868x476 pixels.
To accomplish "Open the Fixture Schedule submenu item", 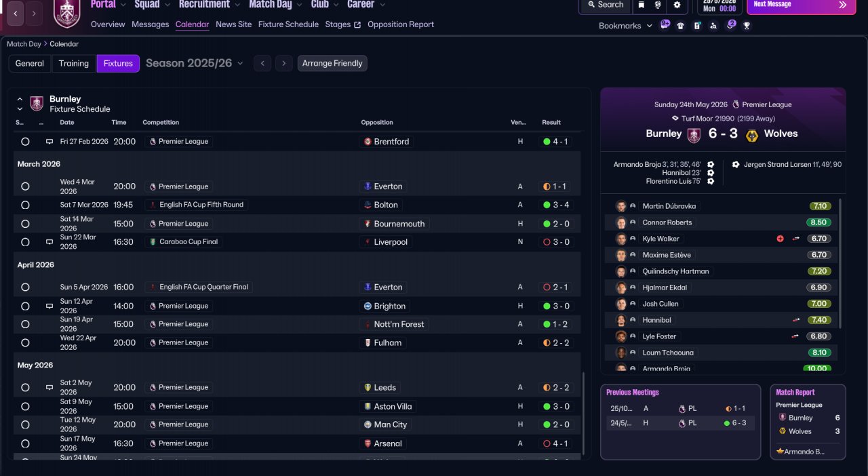I will 288,24.
